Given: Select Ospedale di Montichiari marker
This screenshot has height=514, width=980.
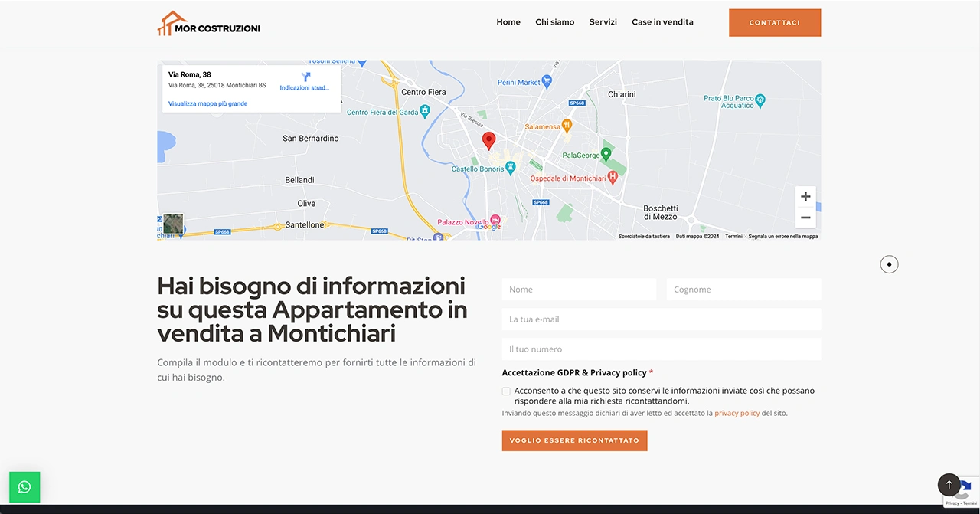Looking at the screenshot, I should tap(612, 178).
